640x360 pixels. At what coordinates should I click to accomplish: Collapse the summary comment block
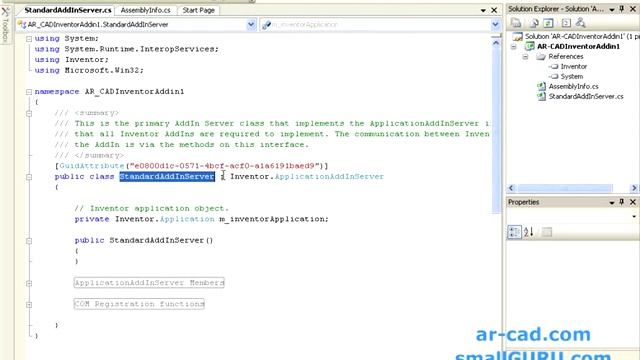pyautogui.click(x=29, y=113)
